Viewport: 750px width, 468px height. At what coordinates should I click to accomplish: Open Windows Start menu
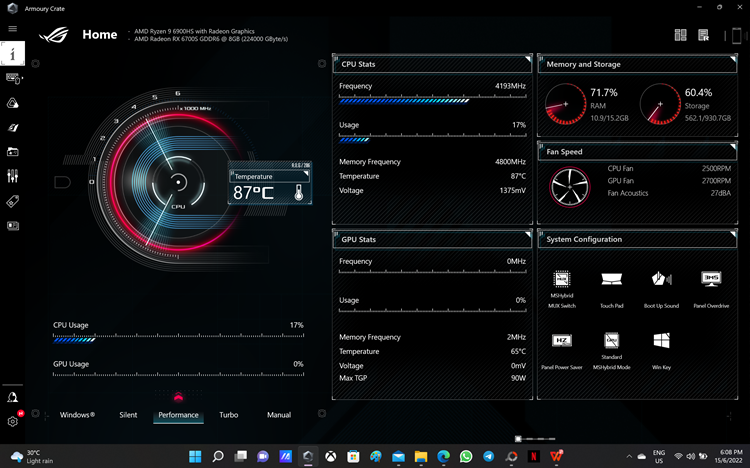195,457
